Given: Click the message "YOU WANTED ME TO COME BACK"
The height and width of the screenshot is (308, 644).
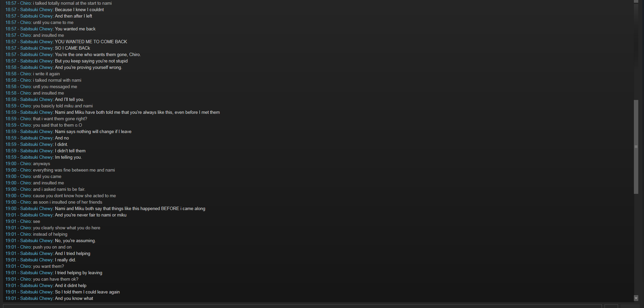Looking at the screenshot, I should point(91,42).
